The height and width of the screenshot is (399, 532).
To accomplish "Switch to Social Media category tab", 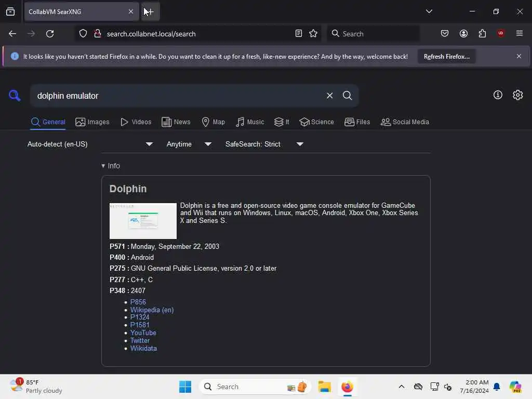I will pos(405,122).
